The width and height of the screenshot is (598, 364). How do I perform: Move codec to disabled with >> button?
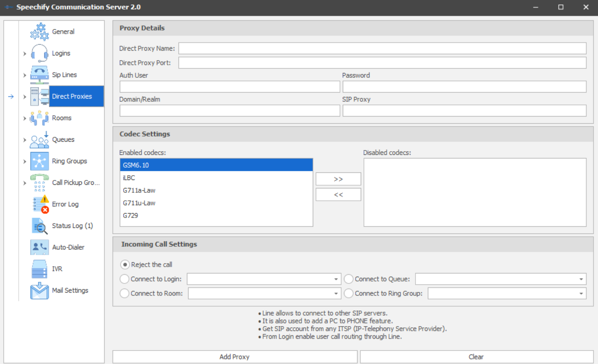338,179
